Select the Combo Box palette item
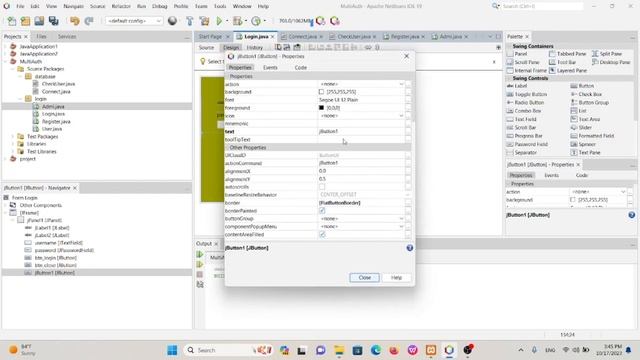640x360 pixels. coord(523,111)
